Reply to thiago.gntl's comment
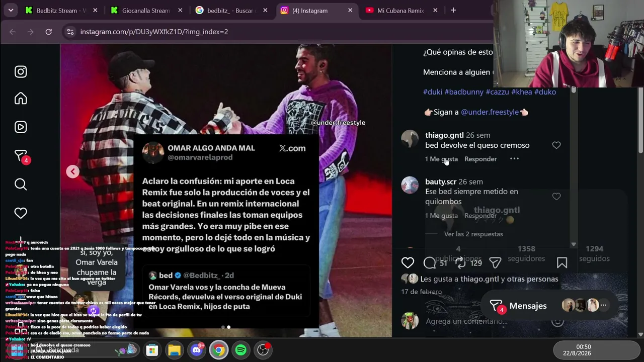The image size is (644, 362). 480,159
